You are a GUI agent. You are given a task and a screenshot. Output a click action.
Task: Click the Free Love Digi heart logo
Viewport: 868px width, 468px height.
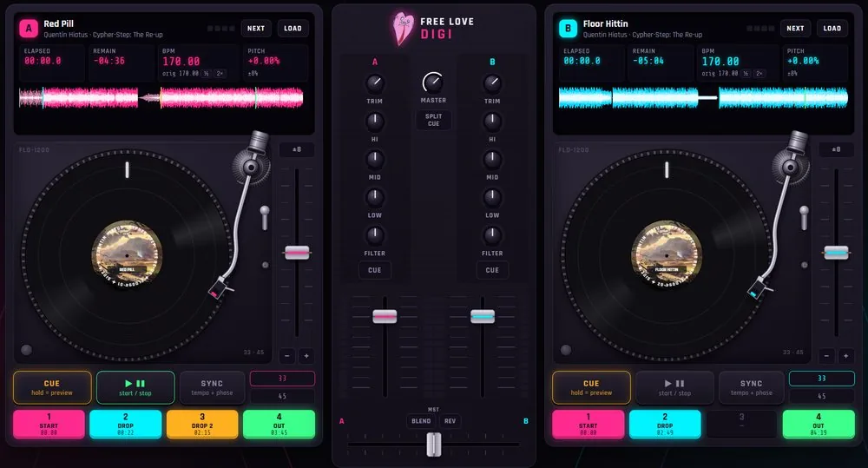pyautogui.click(x=403, y=29)
